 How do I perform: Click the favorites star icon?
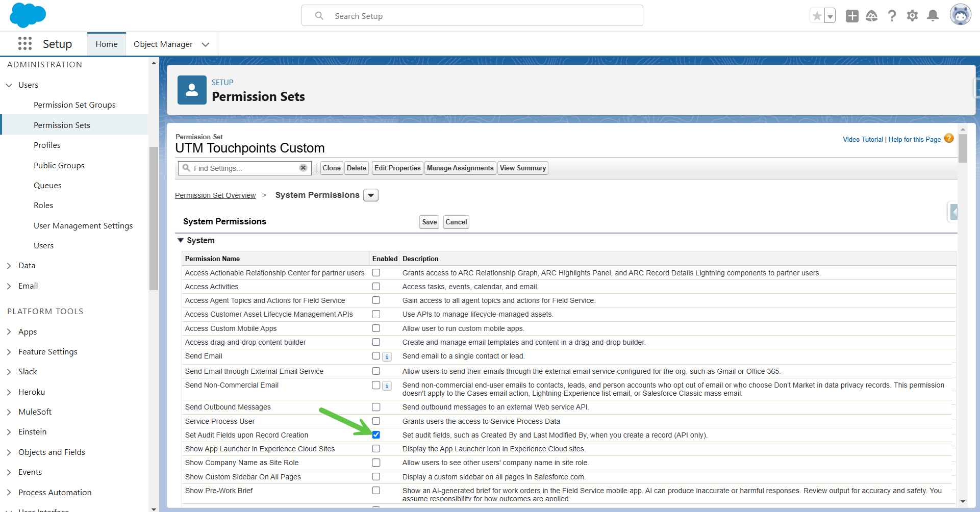817,16
